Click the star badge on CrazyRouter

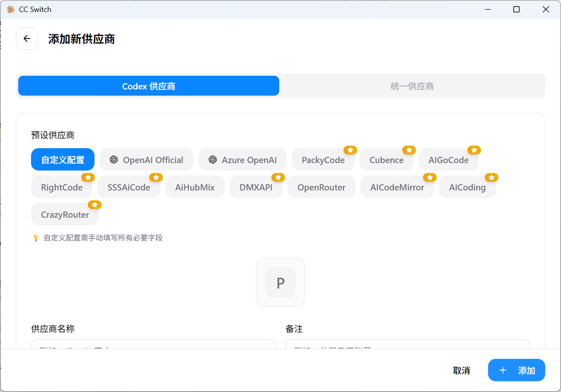click(x=95, y=205)
